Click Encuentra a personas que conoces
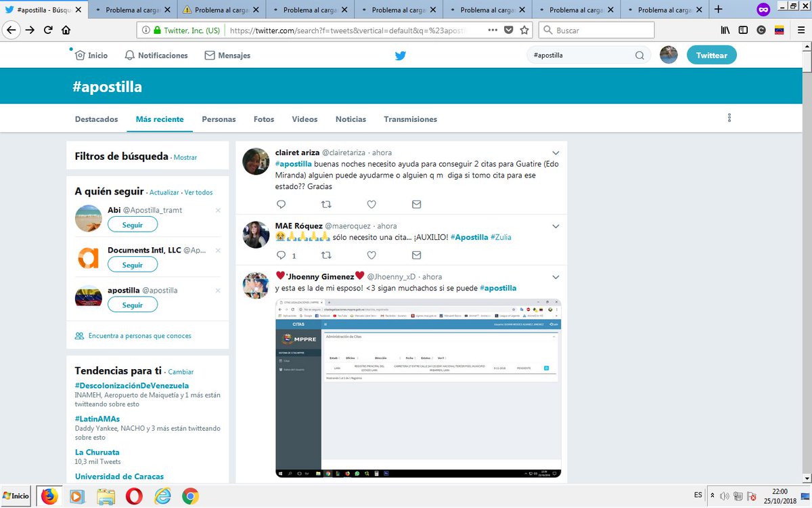812x508 pixels. pyautogui.click(x=139, y=336)
